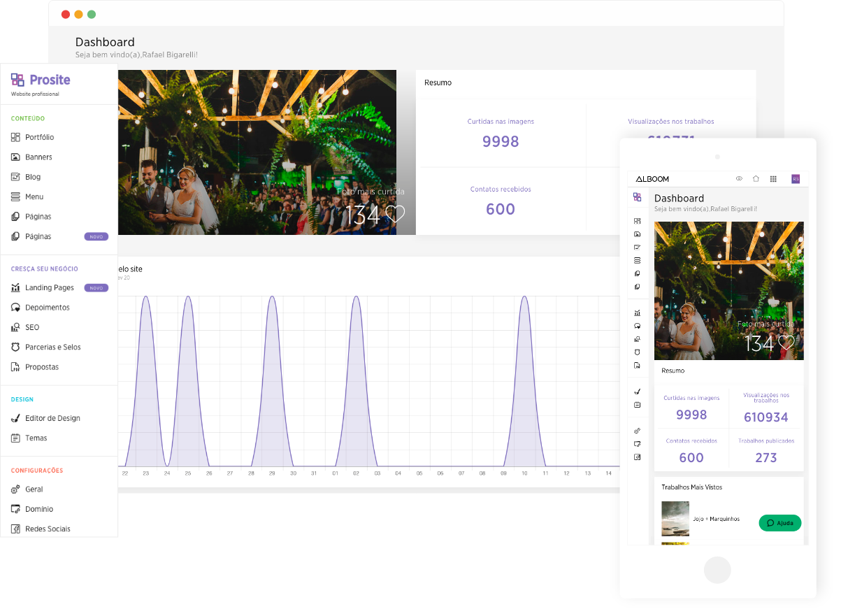Open Domínio settings
This screenshot has width=841, height=616.
pos(39,509)
